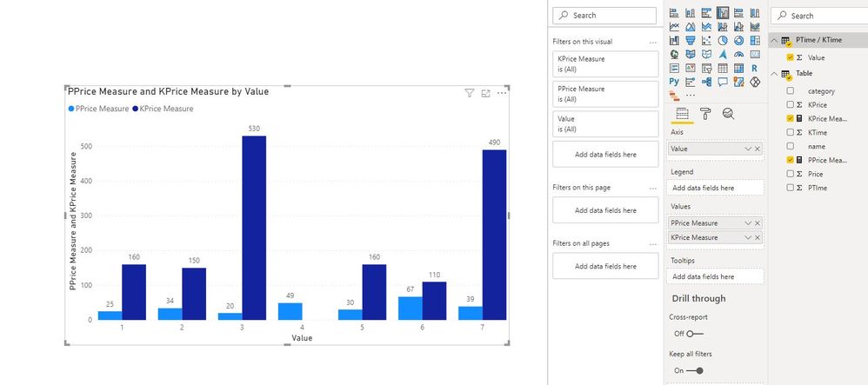Image resolution: width=868 pixels, height=385 pixels.
Task: Check the Price field checkbox
Action: click(x=790, y=174)
